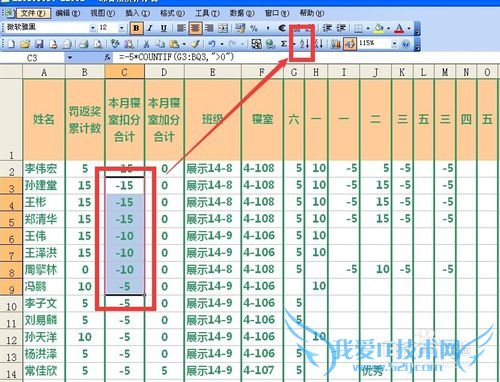Toggle Center alignment

click(195, 28)
